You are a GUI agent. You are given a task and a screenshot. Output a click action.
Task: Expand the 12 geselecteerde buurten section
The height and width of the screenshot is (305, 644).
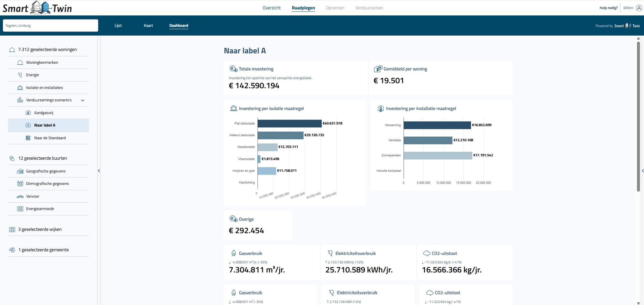coord(43,158)
